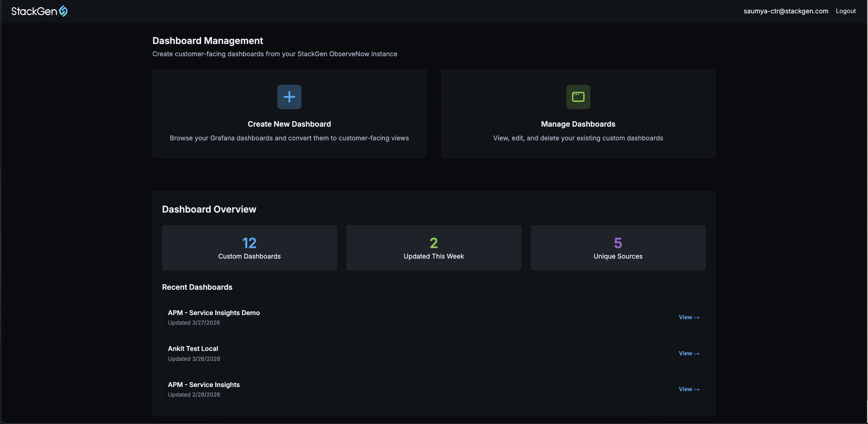
Task: Select the green Manage Dashboards screen icon
Action: [578, 97]
